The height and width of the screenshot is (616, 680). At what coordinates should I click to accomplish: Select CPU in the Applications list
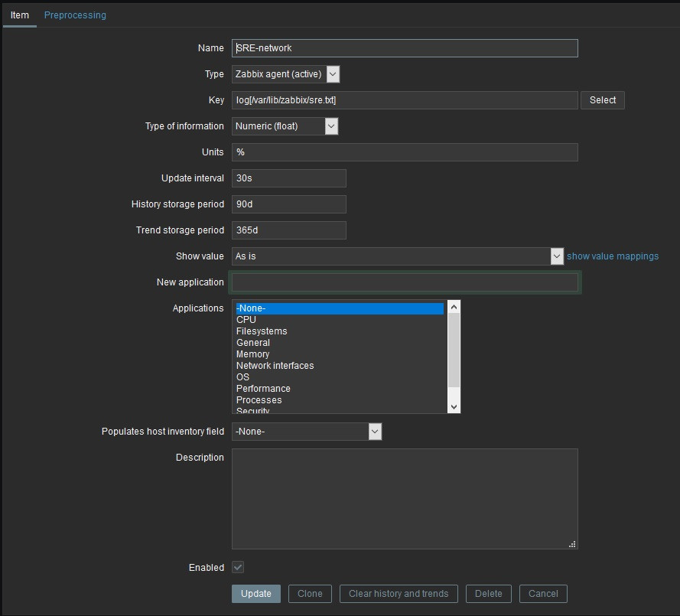pyautogui.click(x=246, y=320)
